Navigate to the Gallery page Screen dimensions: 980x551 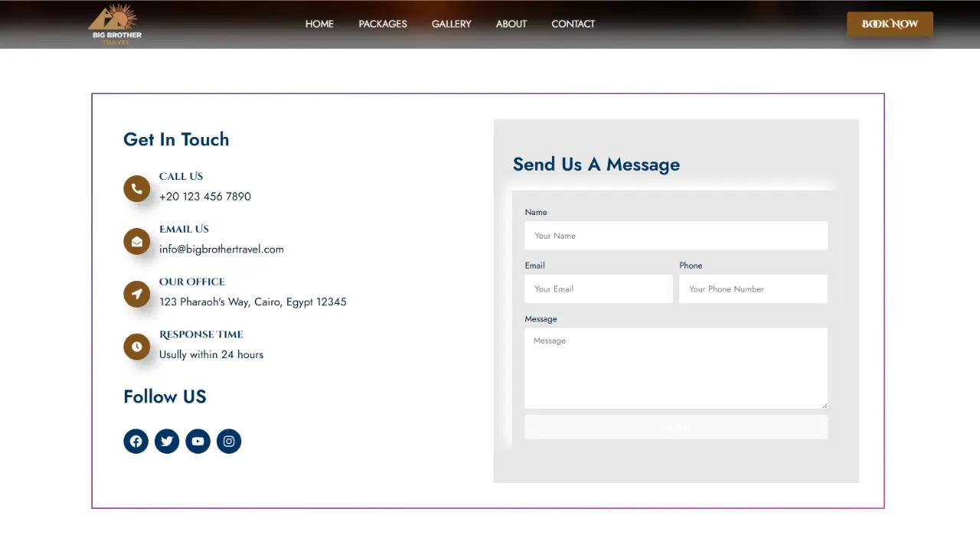tap(451, 24)
